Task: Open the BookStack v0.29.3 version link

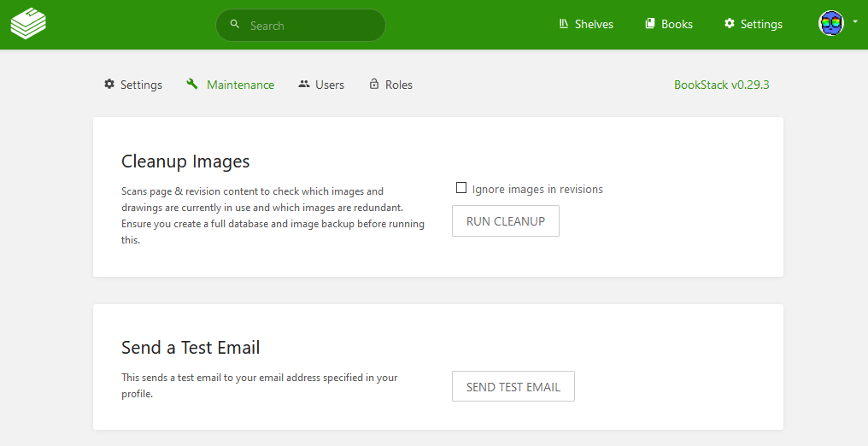Action: (721, 85)
